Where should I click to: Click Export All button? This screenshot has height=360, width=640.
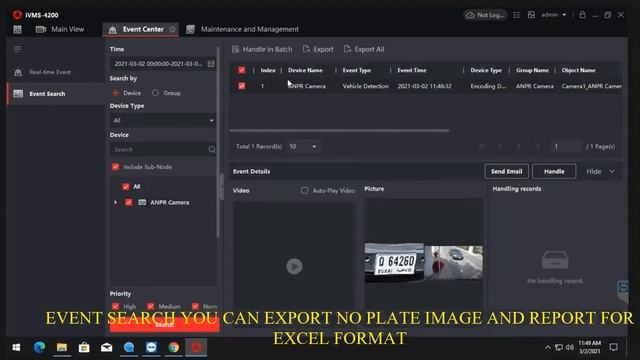364,49
